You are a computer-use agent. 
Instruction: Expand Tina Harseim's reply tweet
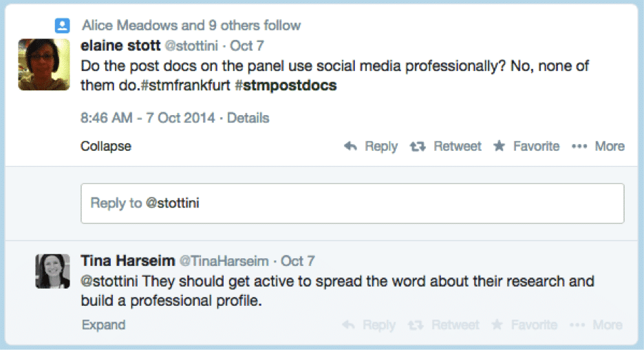(x=103, y=325)
